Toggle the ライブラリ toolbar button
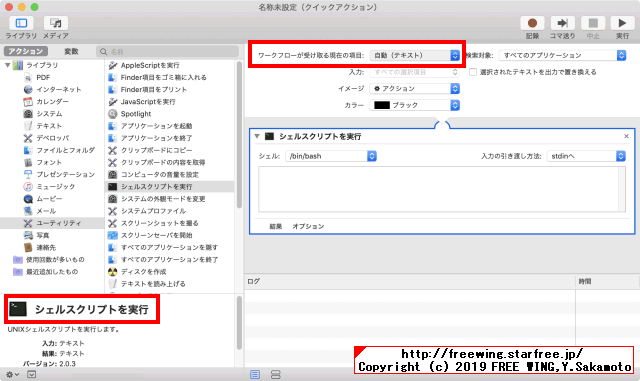The height and width of the screenshot is (381, 640). tap(21, 23)
